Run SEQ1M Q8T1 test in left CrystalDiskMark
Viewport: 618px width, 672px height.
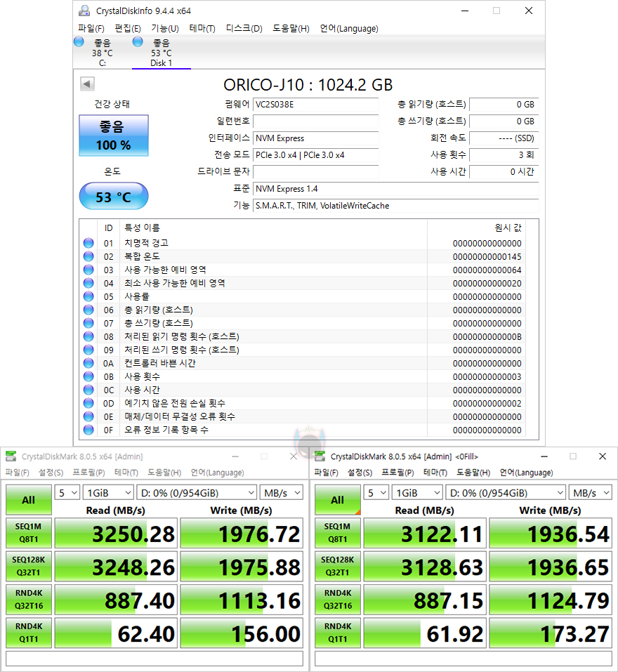[x=29, y=533]
